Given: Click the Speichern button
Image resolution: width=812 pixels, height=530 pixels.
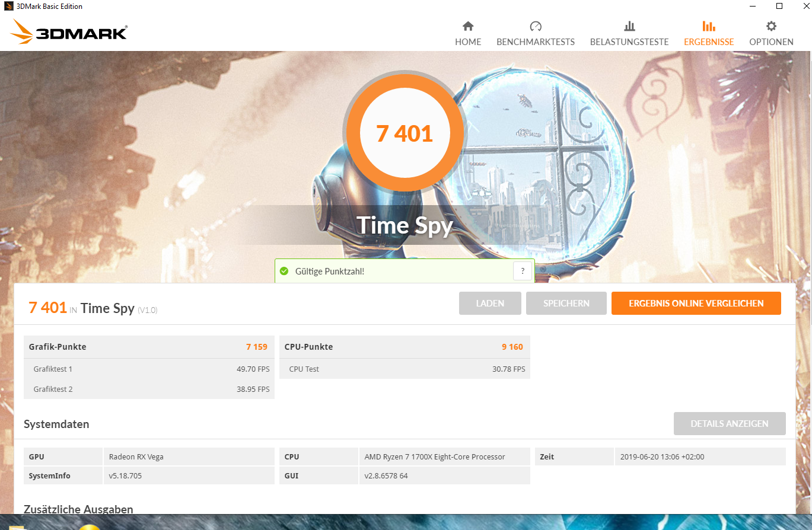Looking at the screenshot, I should pos(566,303).
